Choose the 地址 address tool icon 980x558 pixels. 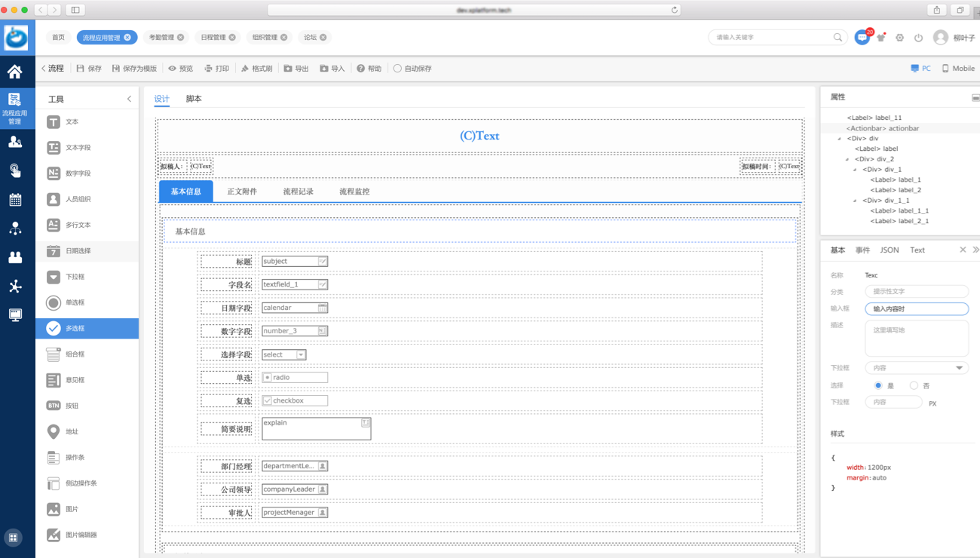click(54, 431)
